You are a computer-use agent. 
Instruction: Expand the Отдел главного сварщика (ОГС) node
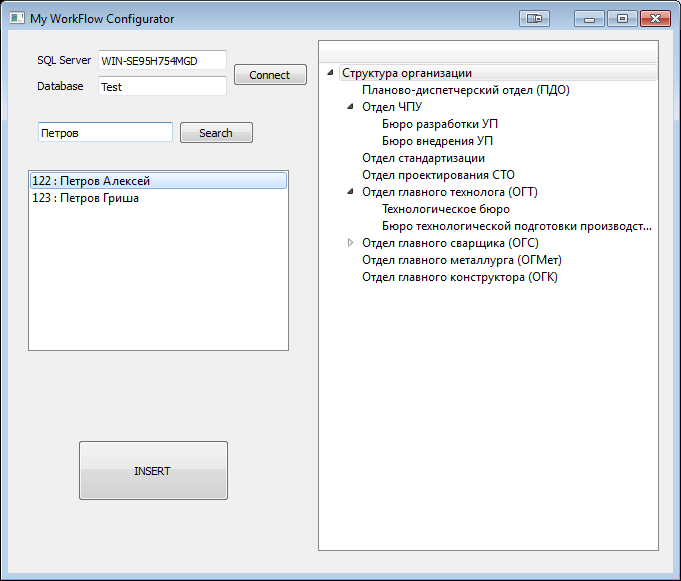coord(350,243)
